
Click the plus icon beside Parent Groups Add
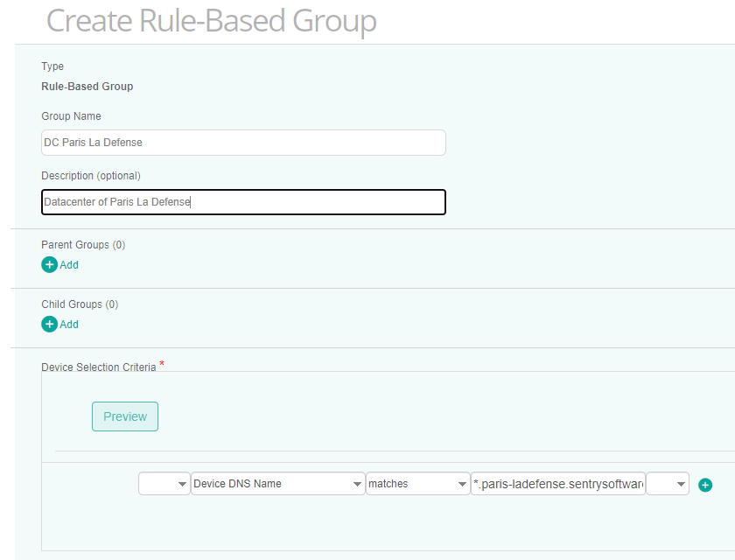[x=50, y=264]
